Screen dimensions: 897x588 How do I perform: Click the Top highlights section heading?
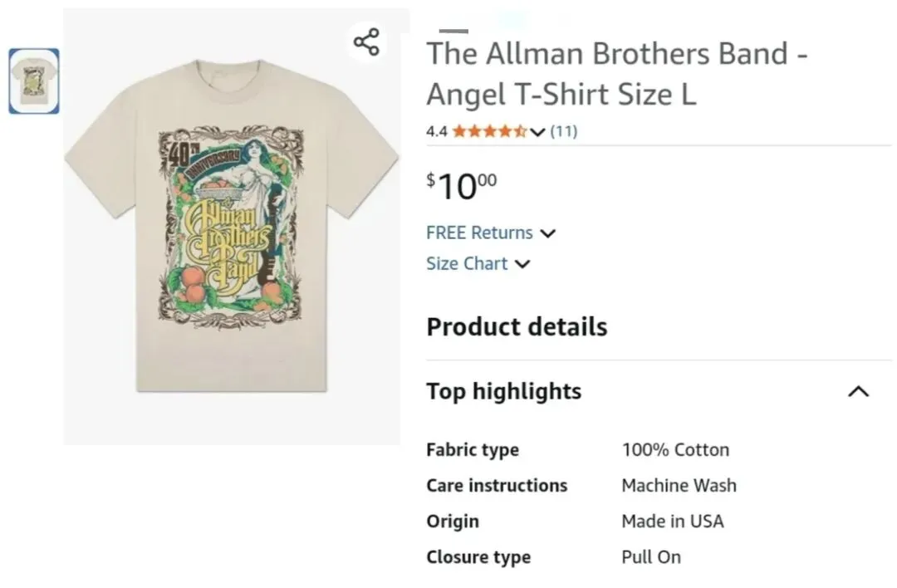click(504, 391)
